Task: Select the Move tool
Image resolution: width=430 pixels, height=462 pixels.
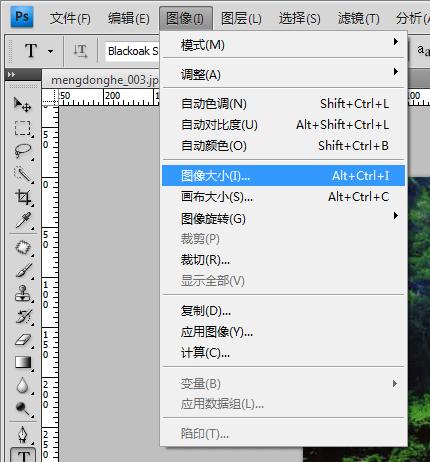Action: pos(22,104)
